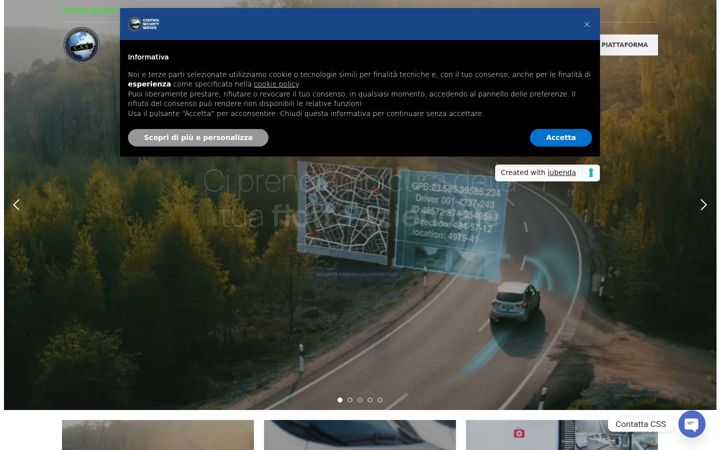The width and height of the screenshot is (720, 450).
Task: Open the cookie policy link
Action: 276,84
